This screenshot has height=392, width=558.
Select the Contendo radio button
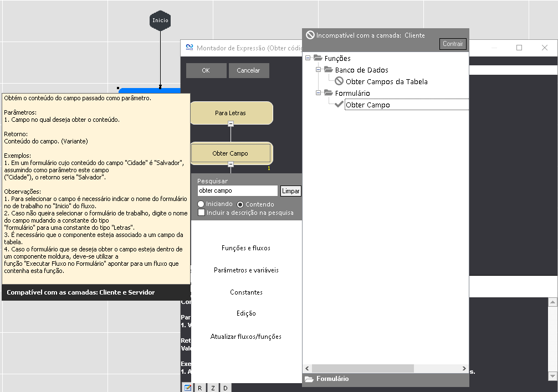click(x=240, y=204)
